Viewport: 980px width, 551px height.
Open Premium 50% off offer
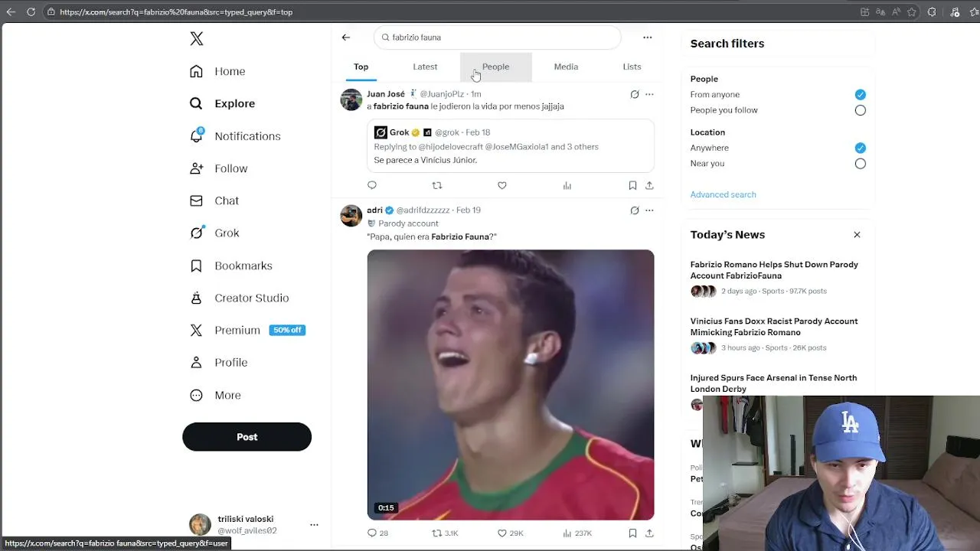click(247, 330)
